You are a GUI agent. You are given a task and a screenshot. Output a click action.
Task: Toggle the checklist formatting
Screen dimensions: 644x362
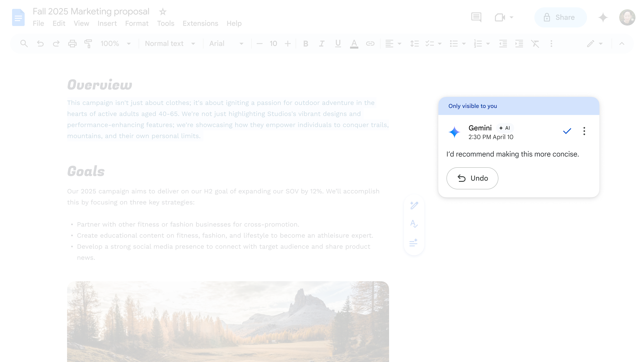[x=430, y=44]
